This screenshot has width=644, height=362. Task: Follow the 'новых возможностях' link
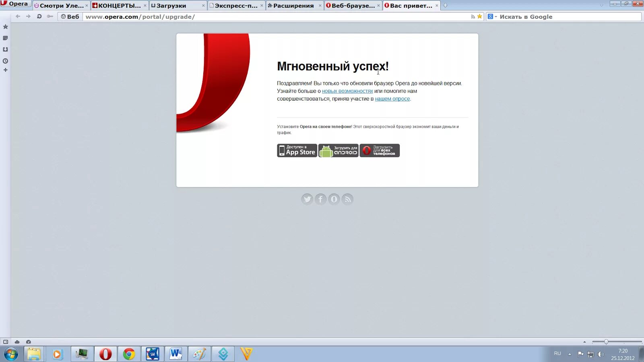pos(347,91)
